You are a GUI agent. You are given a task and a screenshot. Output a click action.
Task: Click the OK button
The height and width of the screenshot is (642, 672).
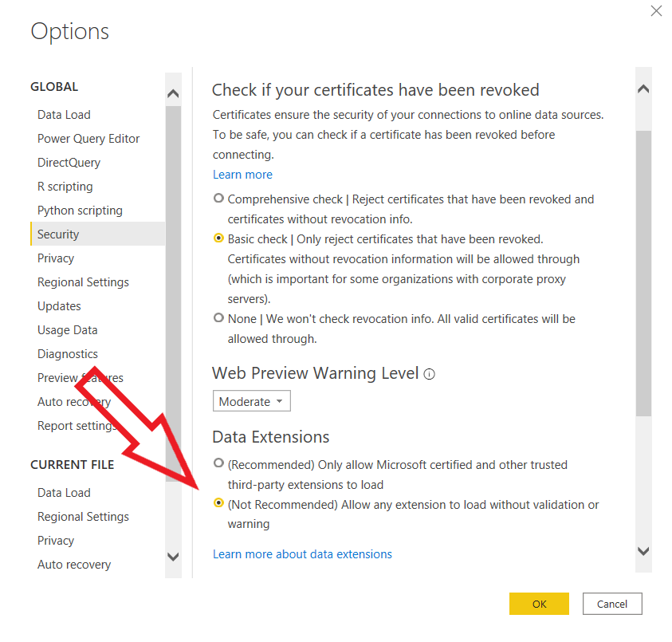coord(539,604)
